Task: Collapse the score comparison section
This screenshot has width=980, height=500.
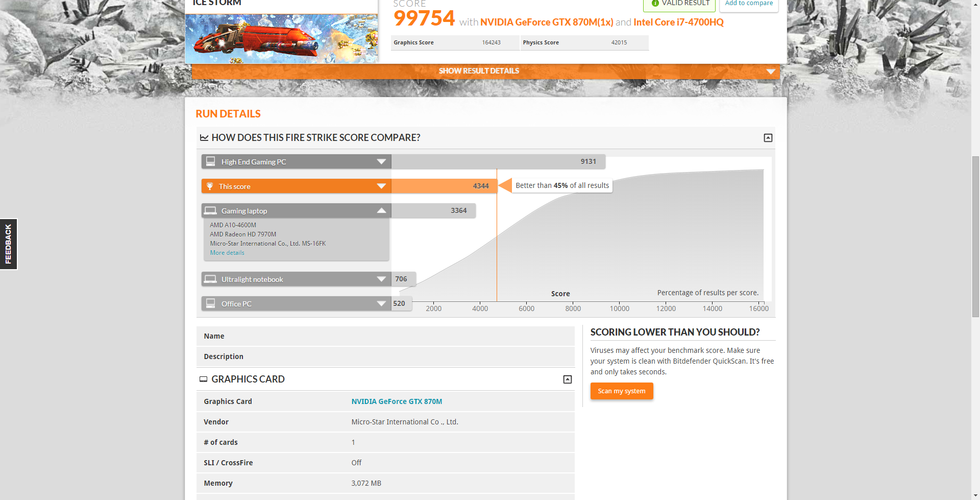Action: click(768, 138)
